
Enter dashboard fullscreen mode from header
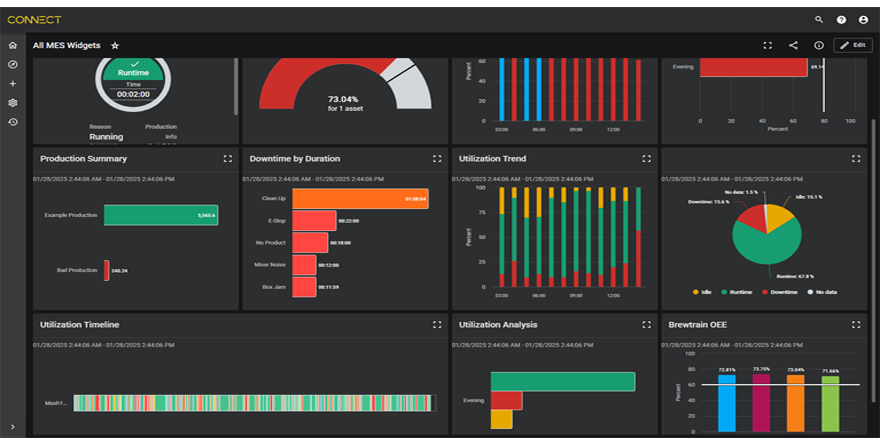pyautogui.click(x=767, y=45)
